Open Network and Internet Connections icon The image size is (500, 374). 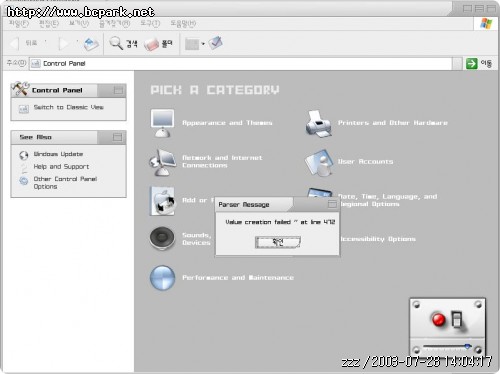(x=162, y=162)
